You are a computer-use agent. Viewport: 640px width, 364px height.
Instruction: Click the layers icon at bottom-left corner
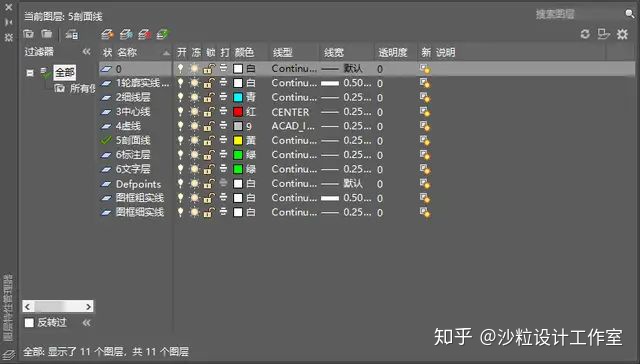tap(9, 354)
